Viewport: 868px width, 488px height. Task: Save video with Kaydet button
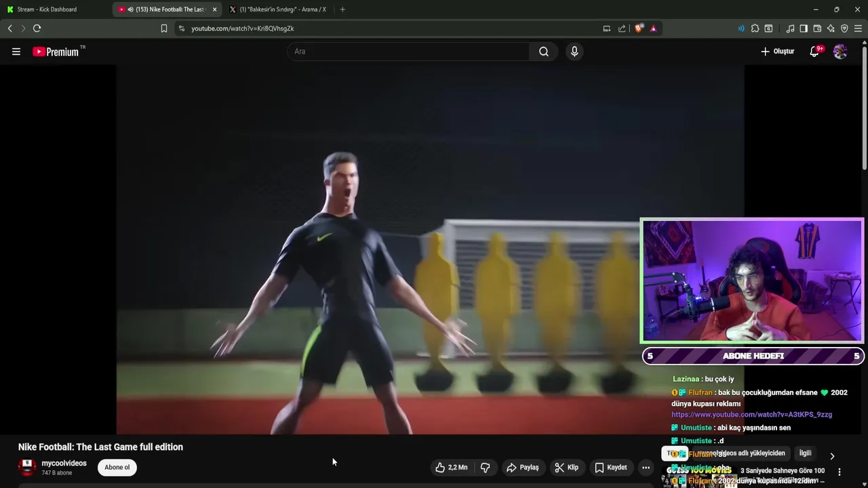[611, 468]
